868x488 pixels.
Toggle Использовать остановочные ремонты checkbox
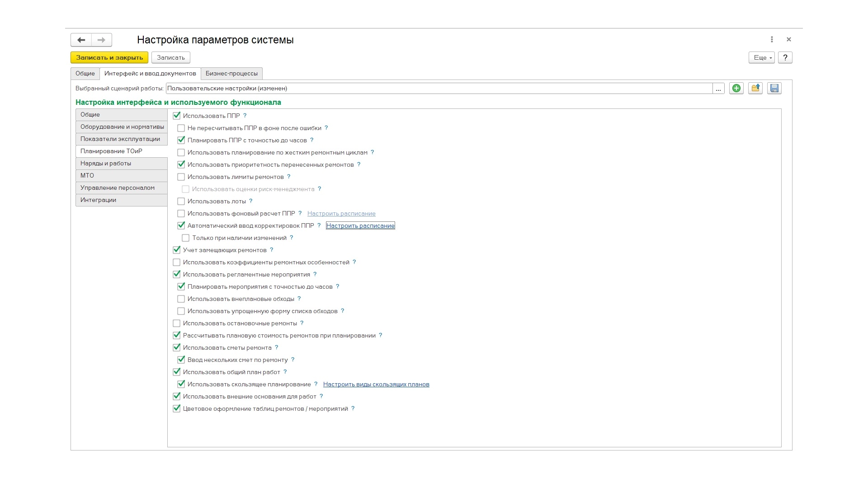(x=176, y=323)
